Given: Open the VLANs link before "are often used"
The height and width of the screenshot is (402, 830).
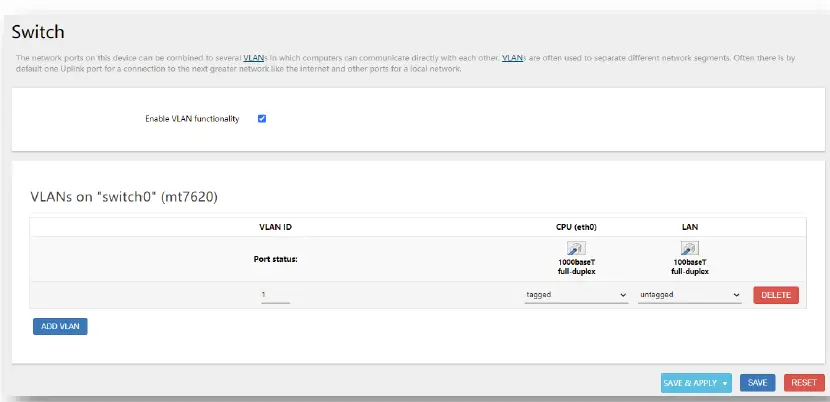Looking at the screenshot, I should 511,58.
